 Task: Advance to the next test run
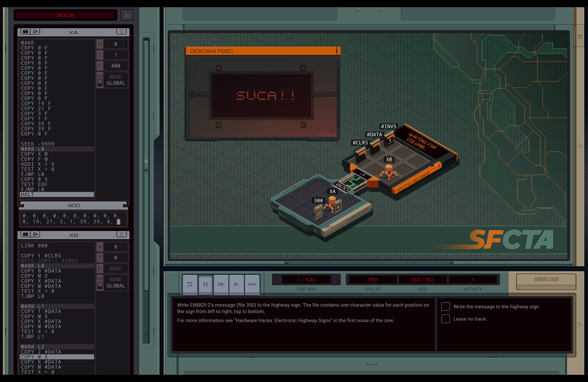(336, 280)
